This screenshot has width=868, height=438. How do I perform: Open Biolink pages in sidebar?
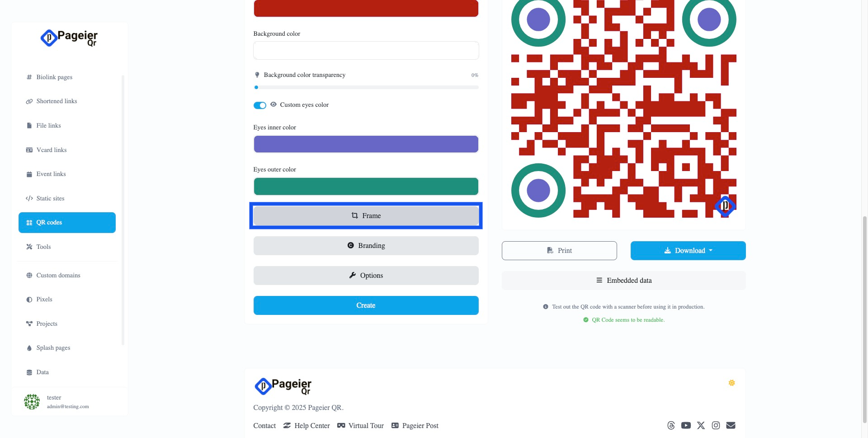pos(54,77)
